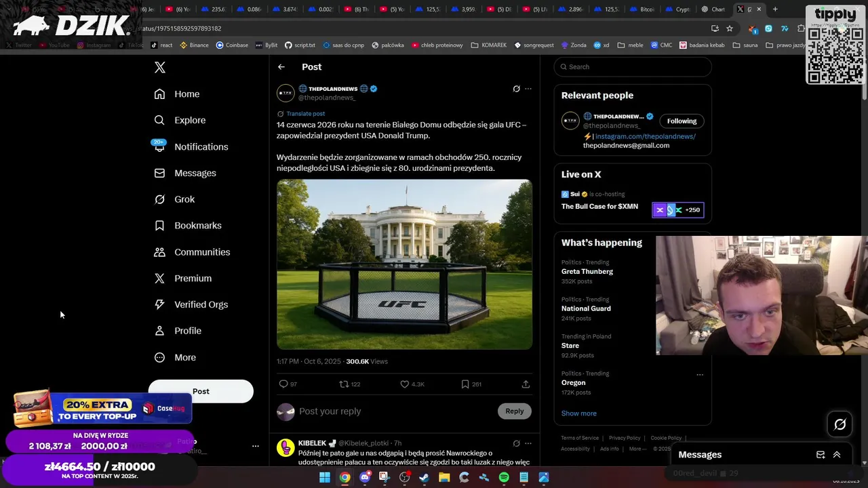The image size is (868, 488).
Task: Click the reply icon with 97 replies
Action: tap(283, 384)
